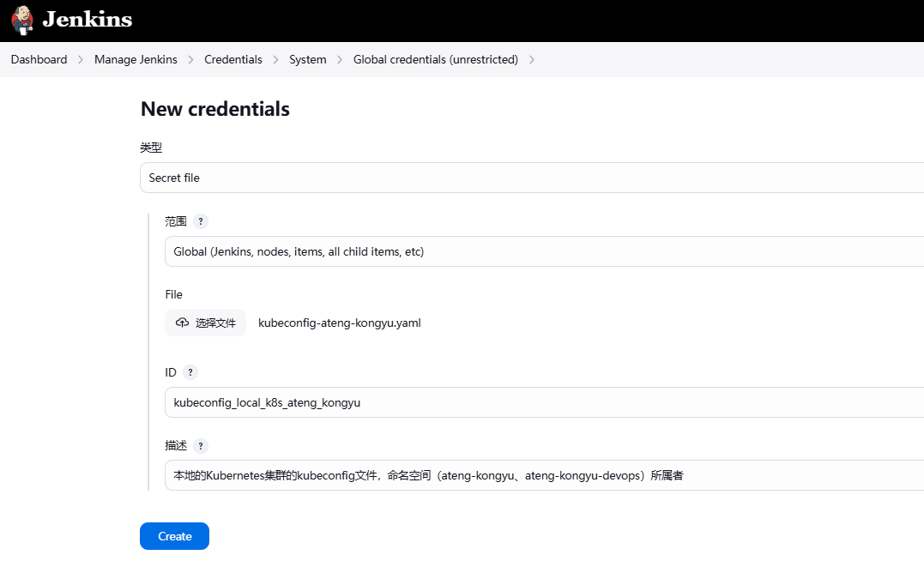Open help for the 范围 field

click(x=201, y=221)
